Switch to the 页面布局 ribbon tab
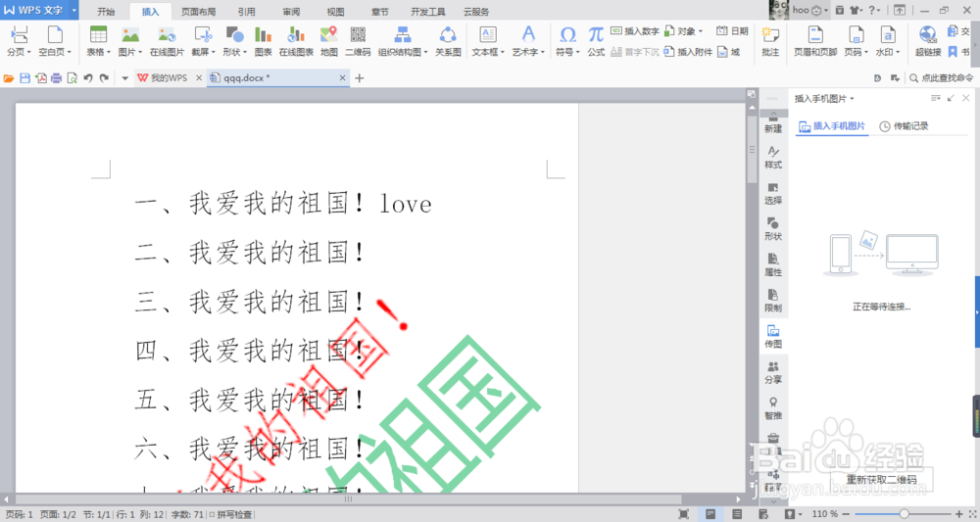The image size is (980, 522). 198,11
